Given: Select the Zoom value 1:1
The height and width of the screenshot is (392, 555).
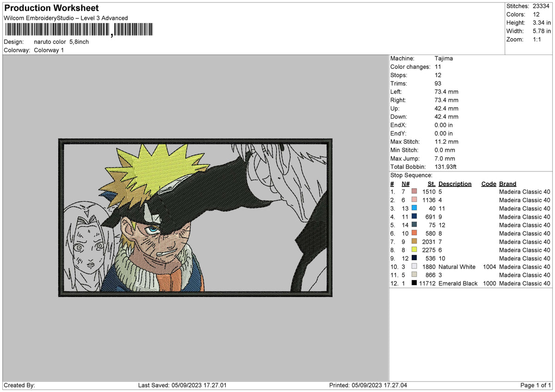Looking at the screenshot, I should click(x=538, y=39).
